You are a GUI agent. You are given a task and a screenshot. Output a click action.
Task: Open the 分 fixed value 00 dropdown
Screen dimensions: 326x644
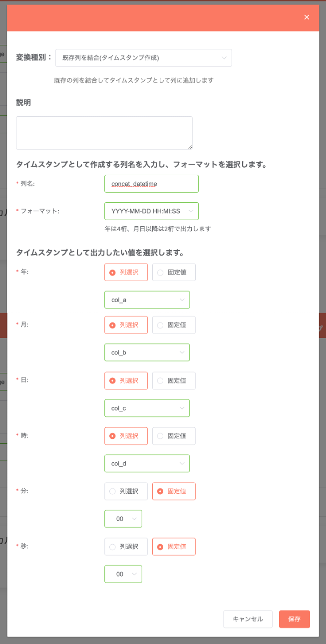(x=123, y=519)
